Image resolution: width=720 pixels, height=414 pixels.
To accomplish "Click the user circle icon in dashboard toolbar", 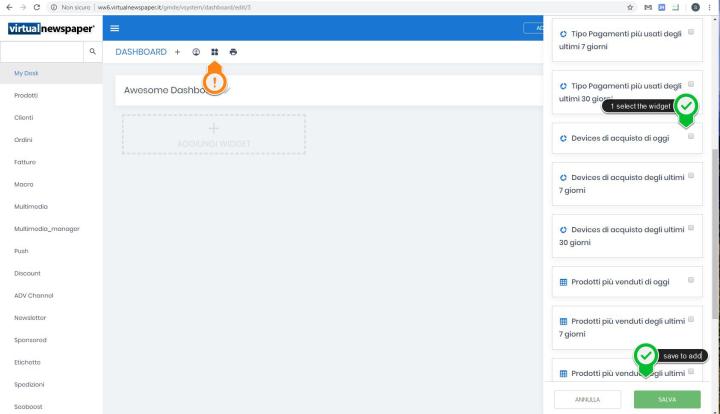I will pyautogui.click(x=196, y=52).
